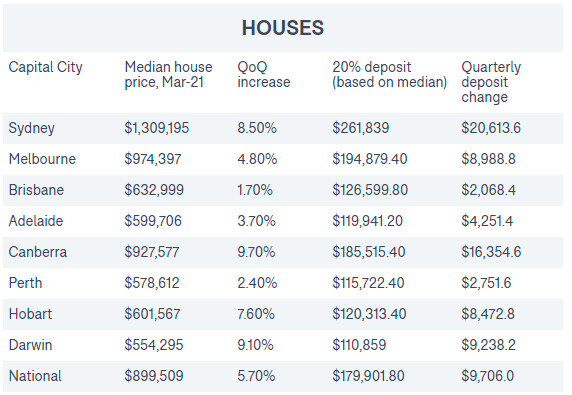Click Adelaide's quarterly change $4,251.4
572x395 pixels.
[x=487, y=221]
